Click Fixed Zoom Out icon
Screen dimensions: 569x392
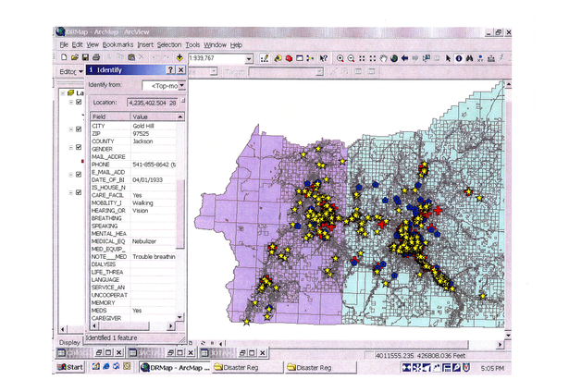pyautogui.click(x=373, y=58)
